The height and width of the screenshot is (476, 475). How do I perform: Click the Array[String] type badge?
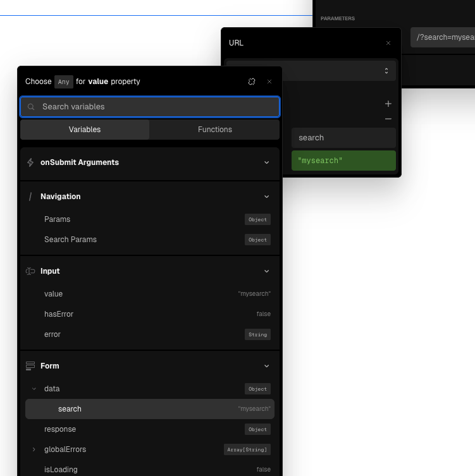247,449
